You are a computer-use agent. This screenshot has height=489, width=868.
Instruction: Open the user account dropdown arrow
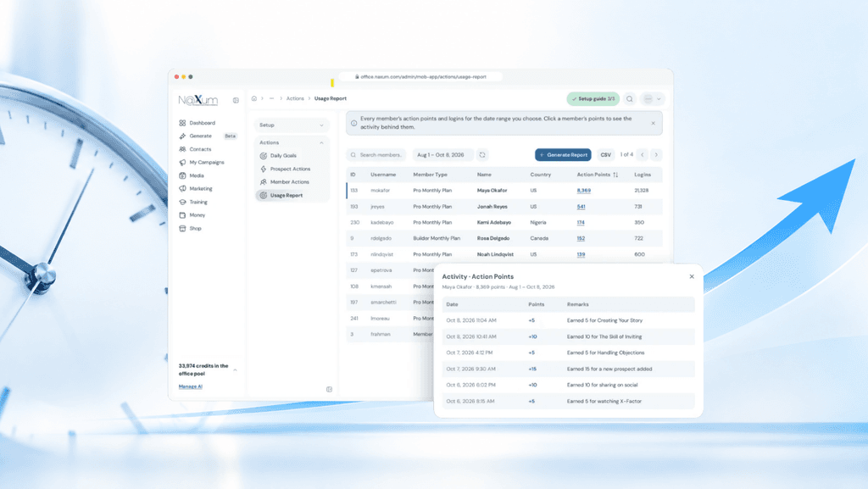pos(659,99)
